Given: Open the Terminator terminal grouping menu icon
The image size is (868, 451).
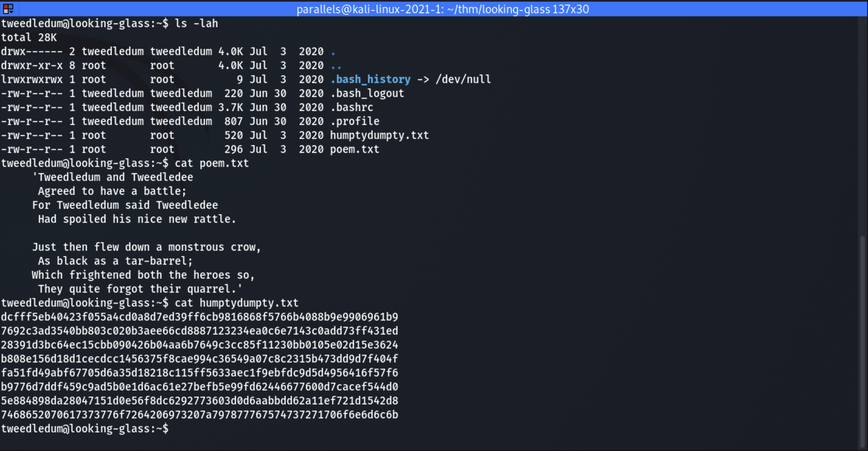Looking at the screenshot, I should pyautogui.click(x=8, y=9).
